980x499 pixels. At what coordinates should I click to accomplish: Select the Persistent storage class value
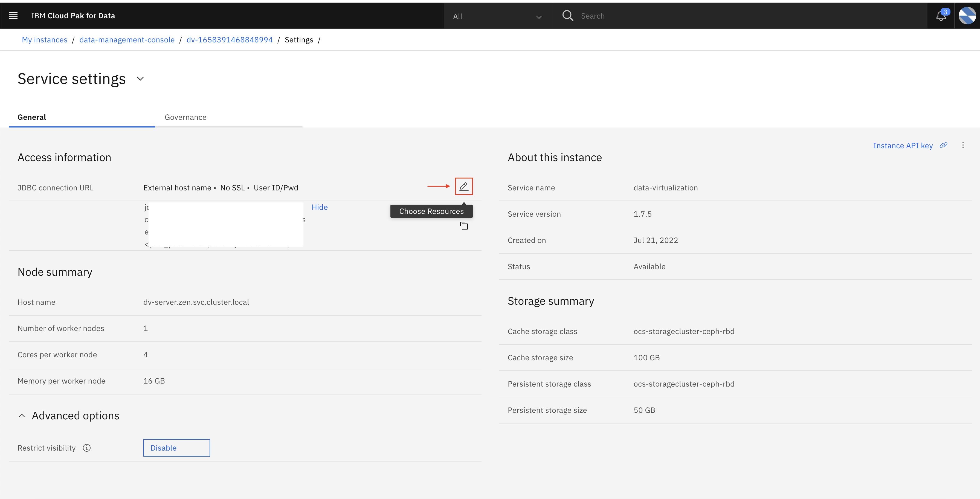pyautogui.click(x=684, y=384)
